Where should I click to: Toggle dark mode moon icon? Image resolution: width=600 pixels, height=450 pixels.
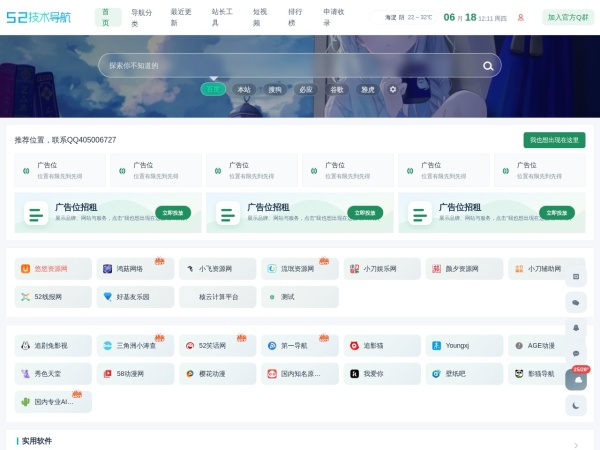point(576,406)
